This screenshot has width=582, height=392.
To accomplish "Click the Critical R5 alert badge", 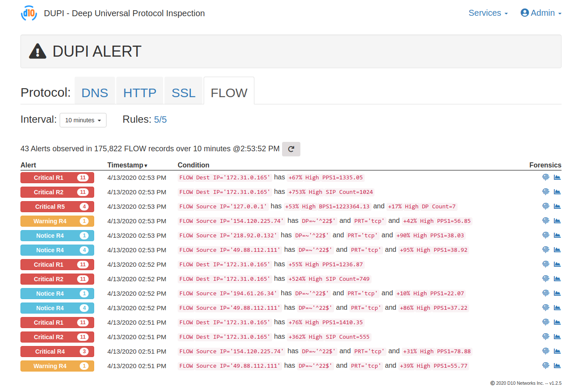I will coord(57,207).
